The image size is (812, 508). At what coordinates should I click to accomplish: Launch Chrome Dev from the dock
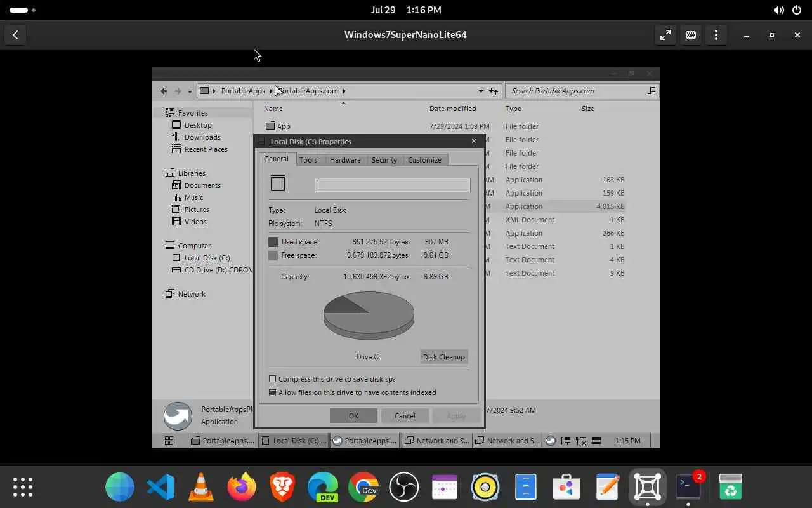point(363,488)
